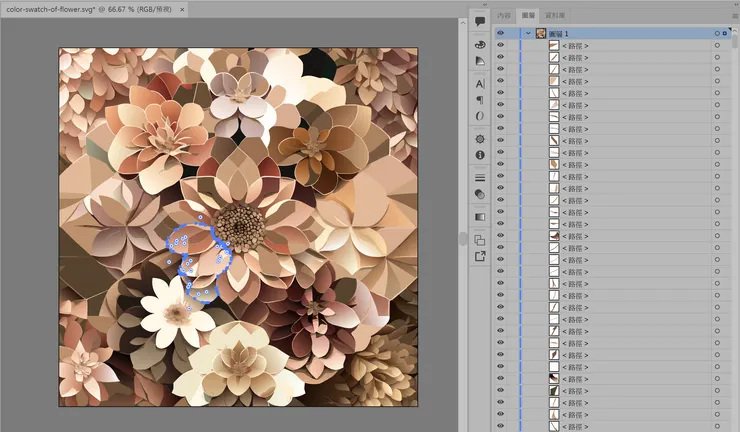The image size is (740, 432).
Task: Click the target circle of 圖層 1
Action: [x=717, y=33]
